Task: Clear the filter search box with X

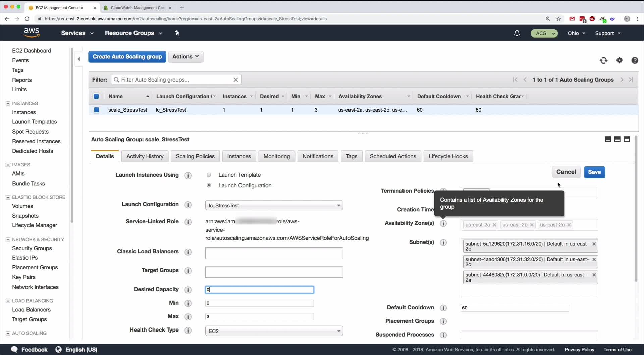Action: click(236, 80)
